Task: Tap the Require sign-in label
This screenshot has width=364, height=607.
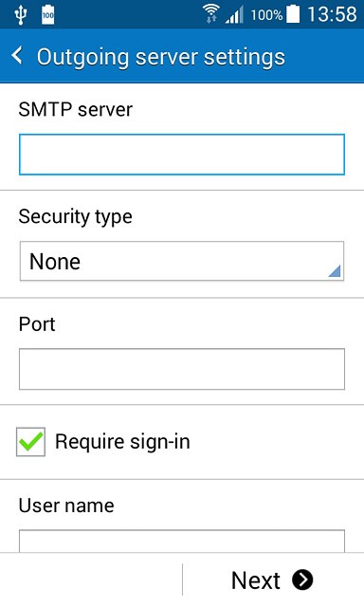Action: tap(122, 442)
